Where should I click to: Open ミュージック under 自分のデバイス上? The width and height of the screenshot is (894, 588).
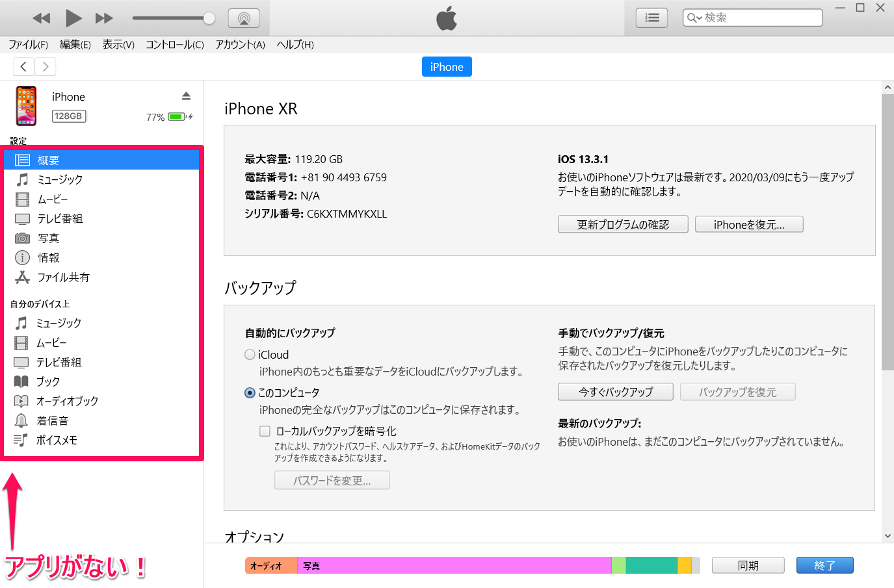click(101, 323)
